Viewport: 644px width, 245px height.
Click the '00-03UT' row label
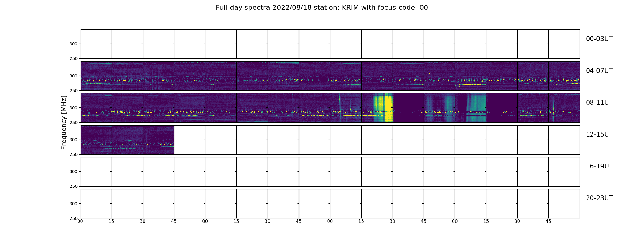(599, 39)
